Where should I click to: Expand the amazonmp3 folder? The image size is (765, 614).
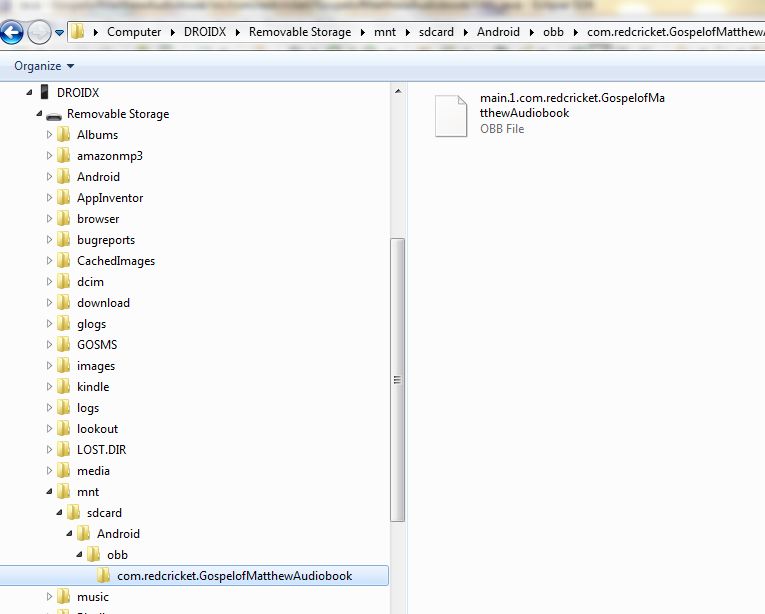(49, 155)
